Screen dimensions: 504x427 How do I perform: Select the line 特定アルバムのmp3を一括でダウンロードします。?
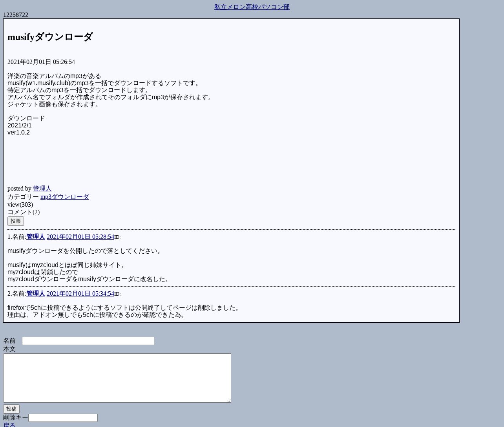point(80,90)
